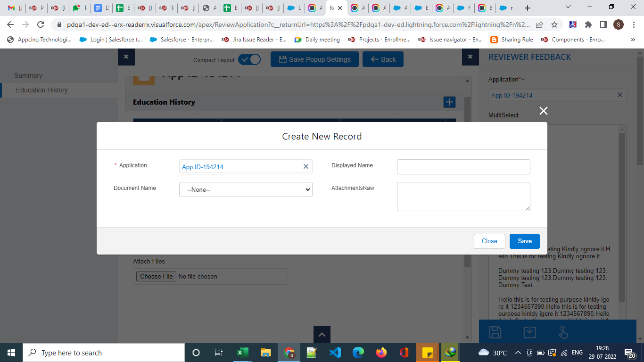Viewport: 644px width, 362px height.
Task: Show hidden bookmarks via the double-chevron
Action: tap(632, 40)
